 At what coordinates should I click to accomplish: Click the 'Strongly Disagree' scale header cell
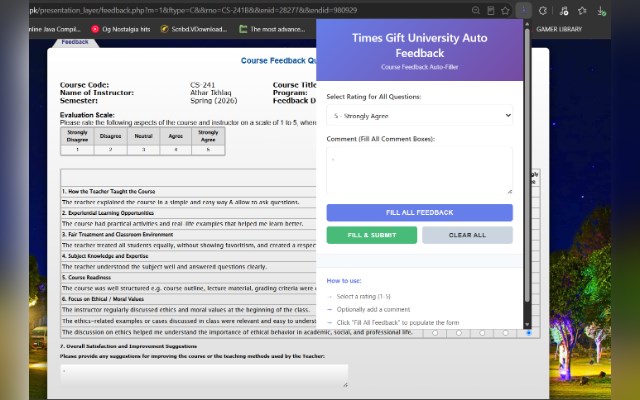[78, 136]
